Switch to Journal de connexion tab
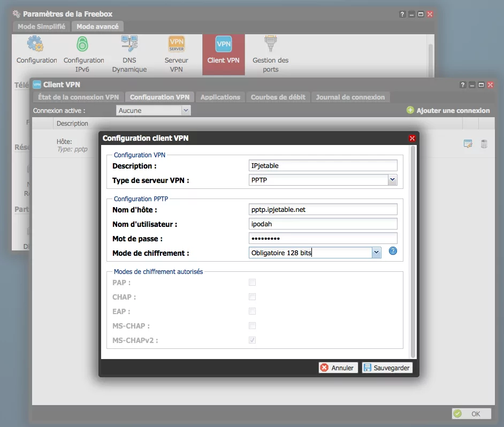The image size is (504, 427). click(x=350, y=97)
